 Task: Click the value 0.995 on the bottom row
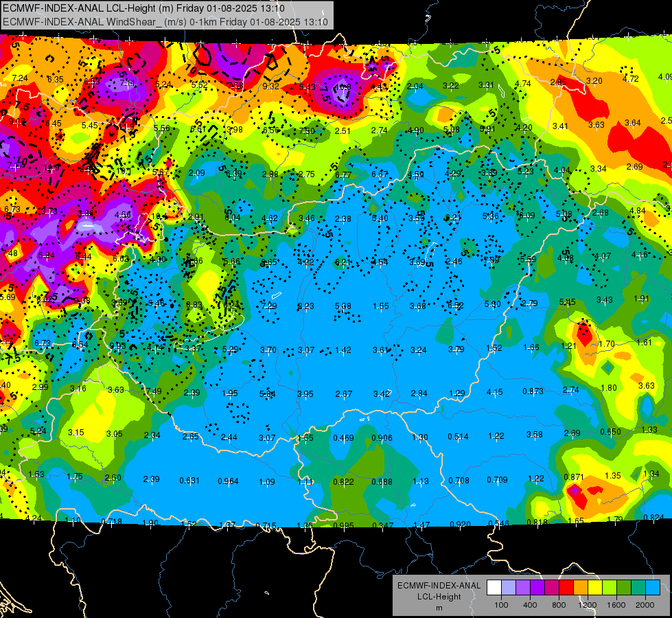pos(343,526)
